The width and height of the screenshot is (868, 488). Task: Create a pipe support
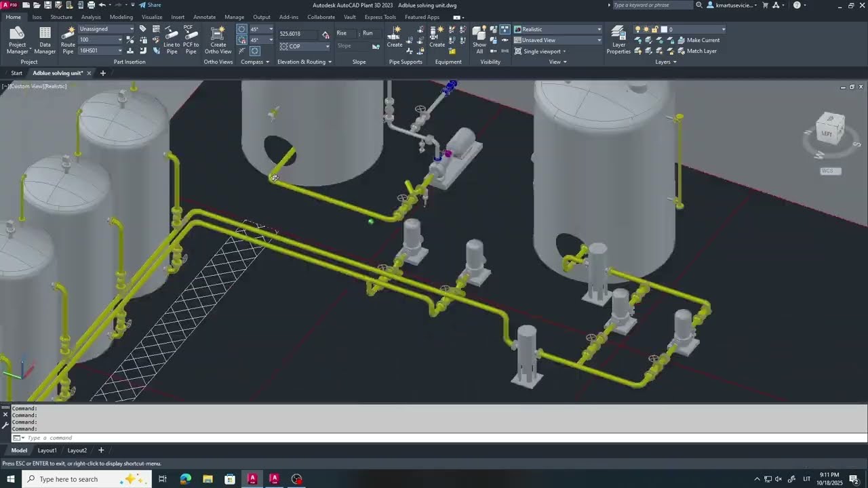tap(395, 37)
